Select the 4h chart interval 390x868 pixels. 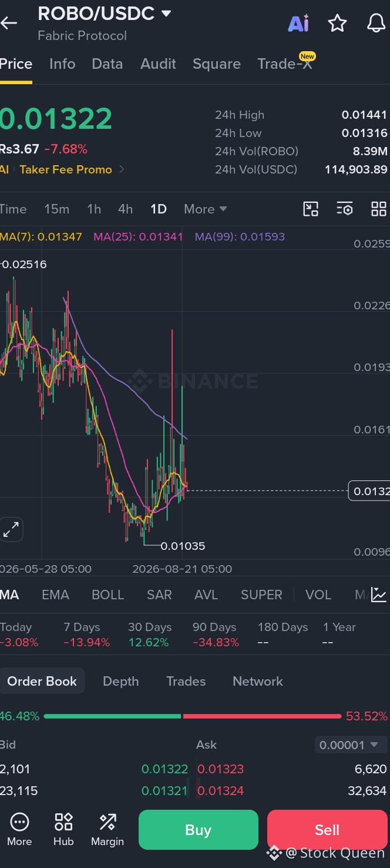pyautogui.click(x=125, y=209)
